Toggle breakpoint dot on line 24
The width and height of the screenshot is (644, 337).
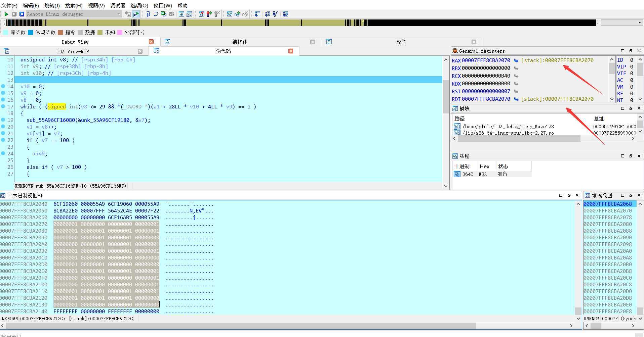pos(3,154)
